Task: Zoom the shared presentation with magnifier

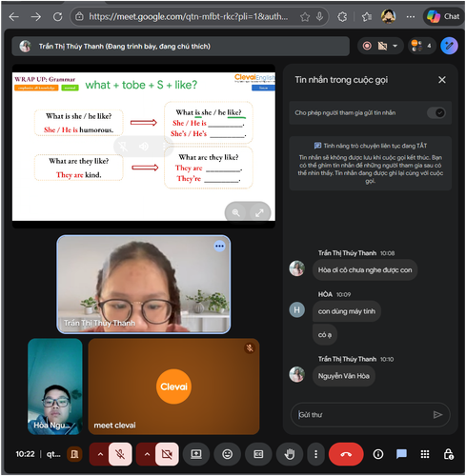Action: pyautogui.click(x=236, y=212)
